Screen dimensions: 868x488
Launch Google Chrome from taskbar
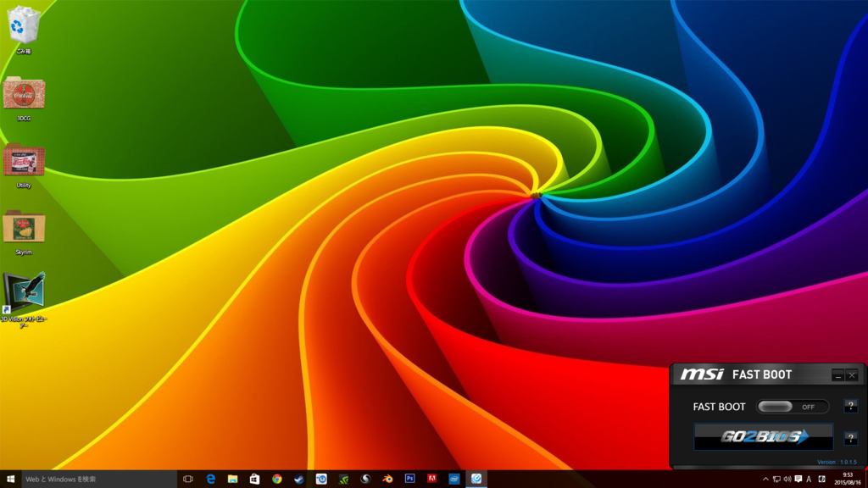[277, 479]
